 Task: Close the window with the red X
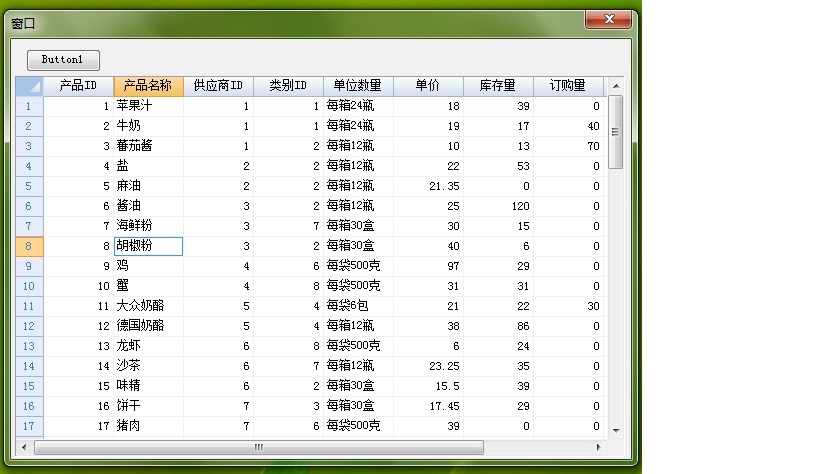(609, 19)
